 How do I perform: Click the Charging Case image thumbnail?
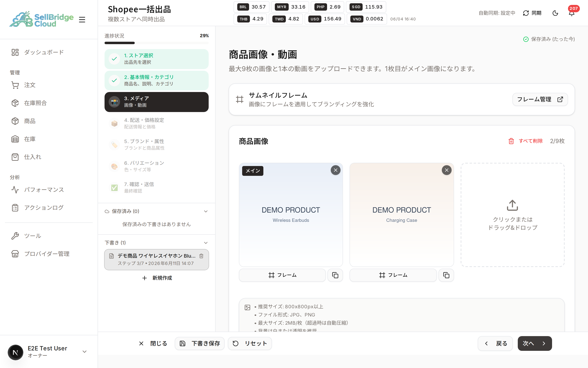point(402,215)
